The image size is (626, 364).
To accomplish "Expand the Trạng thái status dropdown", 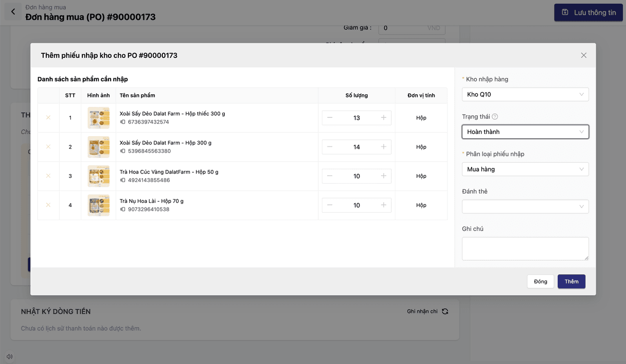I will 525,132.
